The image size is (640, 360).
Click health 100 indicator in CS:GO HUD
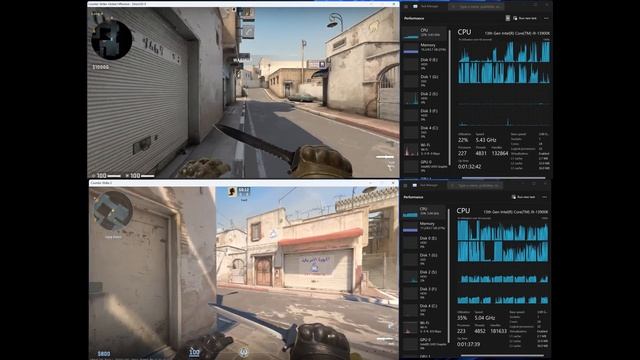pos(106,176)
